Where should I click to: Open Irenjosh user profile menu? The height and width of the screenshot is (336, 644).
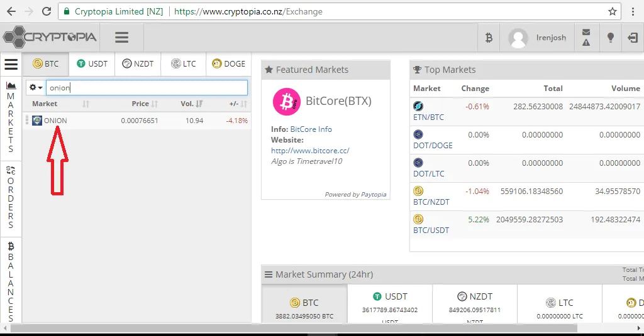click(537, 38)
